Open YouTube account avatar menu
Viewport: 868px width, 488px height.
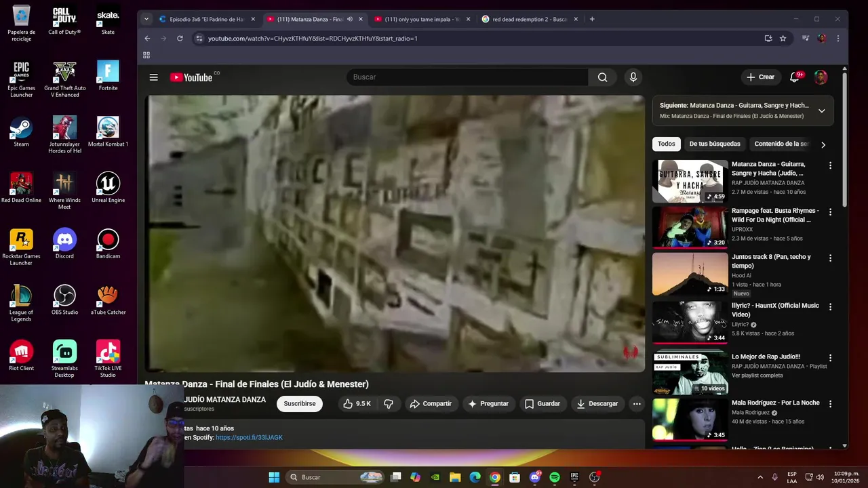point(821,77)
